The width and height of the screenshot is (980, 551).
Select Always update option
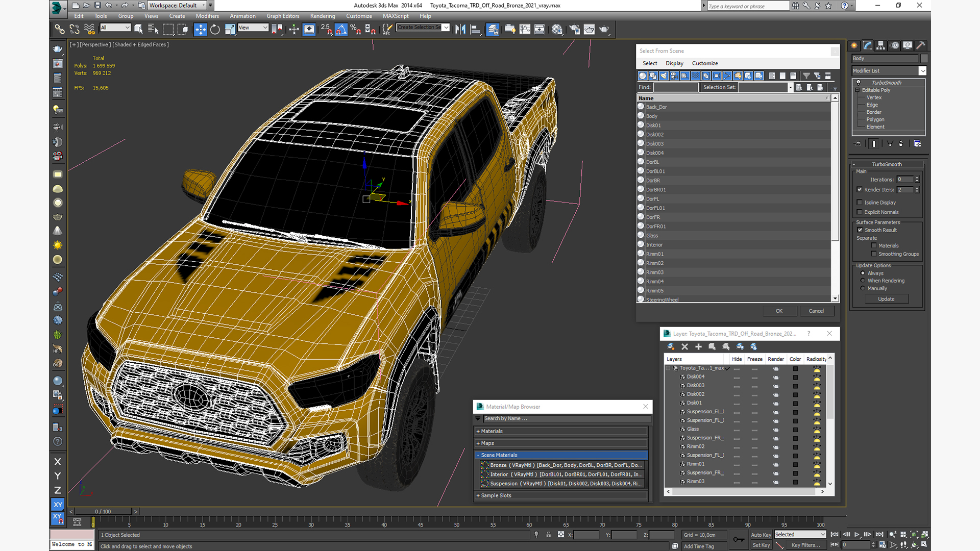point(863,273)
